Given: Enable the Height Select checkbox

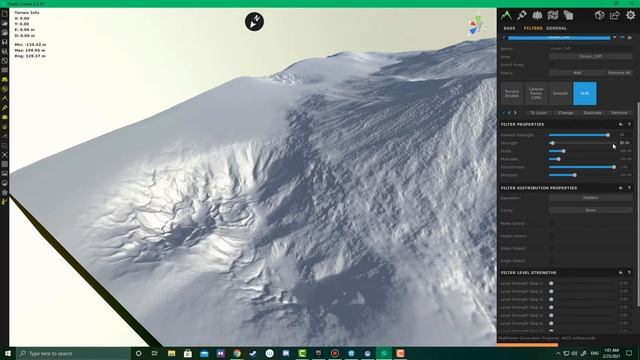Looking at the screenshot, I should coord(552,236).
